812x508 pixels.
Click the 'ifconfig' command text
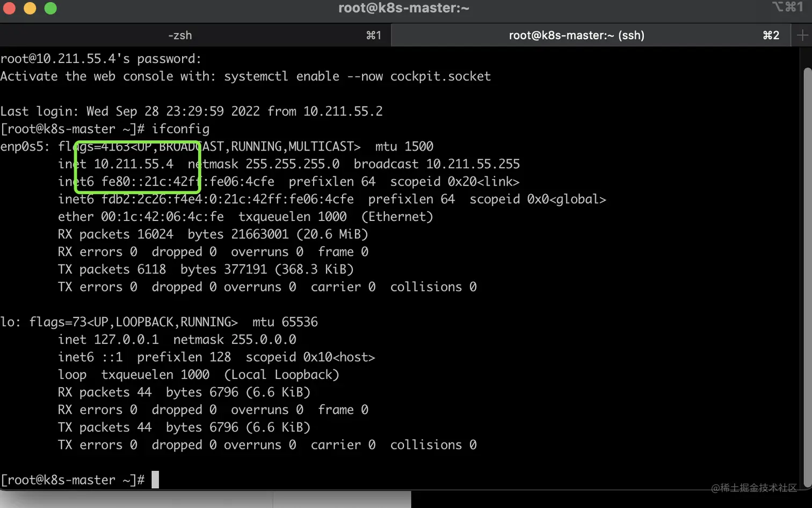click(x=180, y=129)
